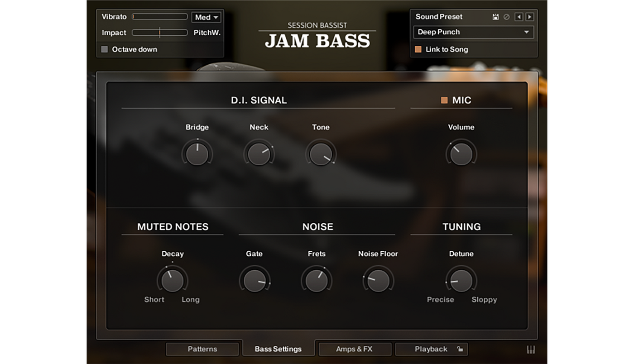Click the MIC Volume knob
The image size is (634, 364).
[x=461, y=154]
